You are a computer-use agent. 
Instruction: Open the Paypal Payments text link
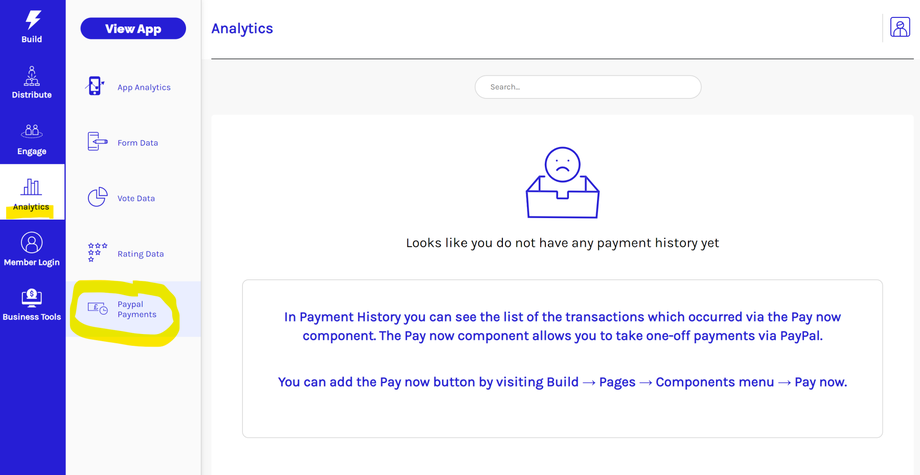click(137, 309)
